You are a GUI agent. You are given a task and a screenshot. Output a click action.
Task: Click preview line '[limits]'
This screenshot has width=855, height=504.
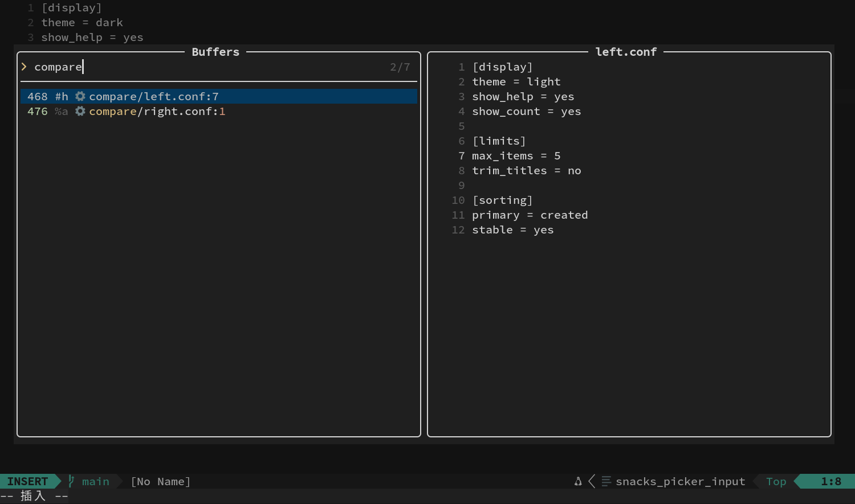click(499, 141)
